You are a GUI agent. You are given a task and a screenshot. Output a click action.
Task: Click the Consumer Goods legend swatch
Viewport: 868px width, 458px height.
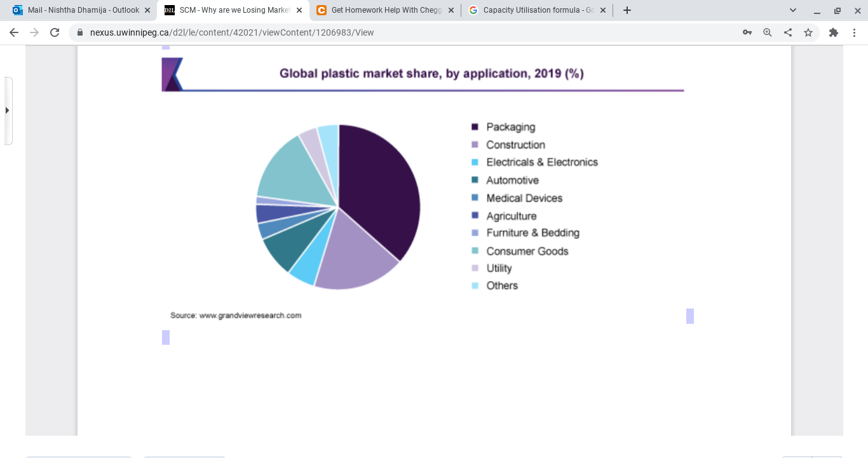(x=475, y=251)
